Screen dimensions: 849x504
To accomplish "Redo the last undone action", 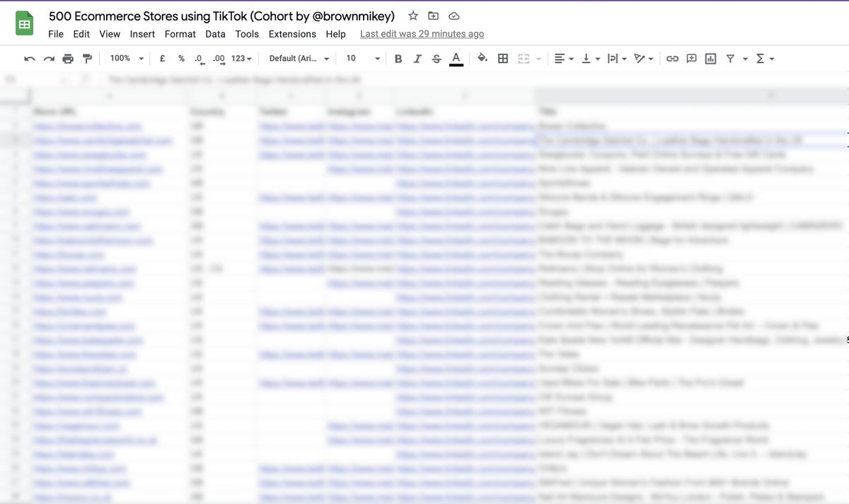I will pos(49,59).
